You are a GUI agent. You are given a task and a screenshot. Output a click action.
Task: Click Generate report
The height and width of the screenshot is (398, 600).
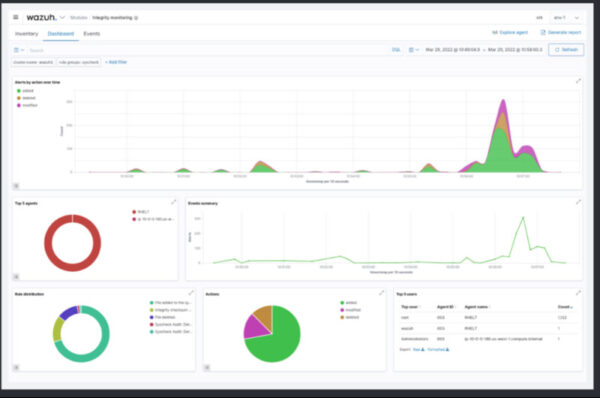561,33
